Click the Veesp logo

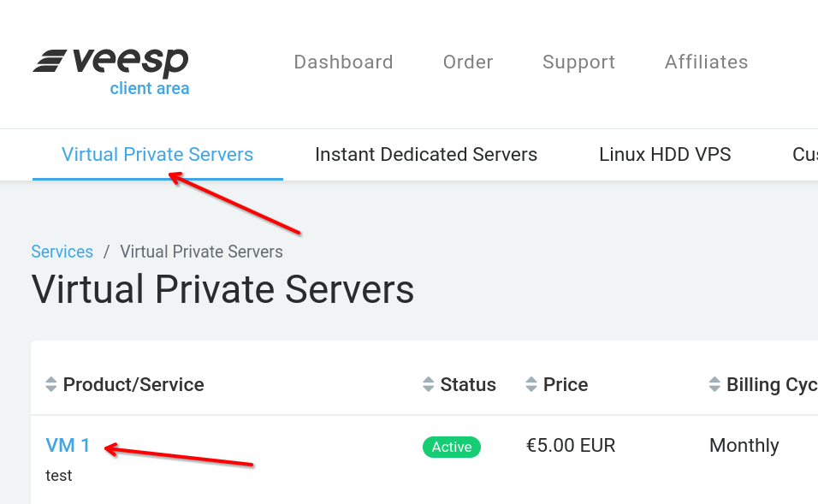coord(111,60)
